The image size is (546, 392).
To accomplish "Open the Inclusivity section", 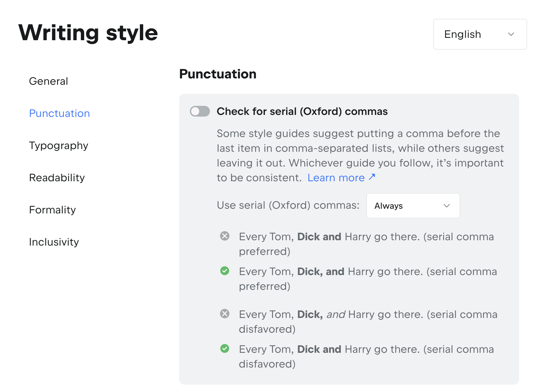I will point(54,242).
